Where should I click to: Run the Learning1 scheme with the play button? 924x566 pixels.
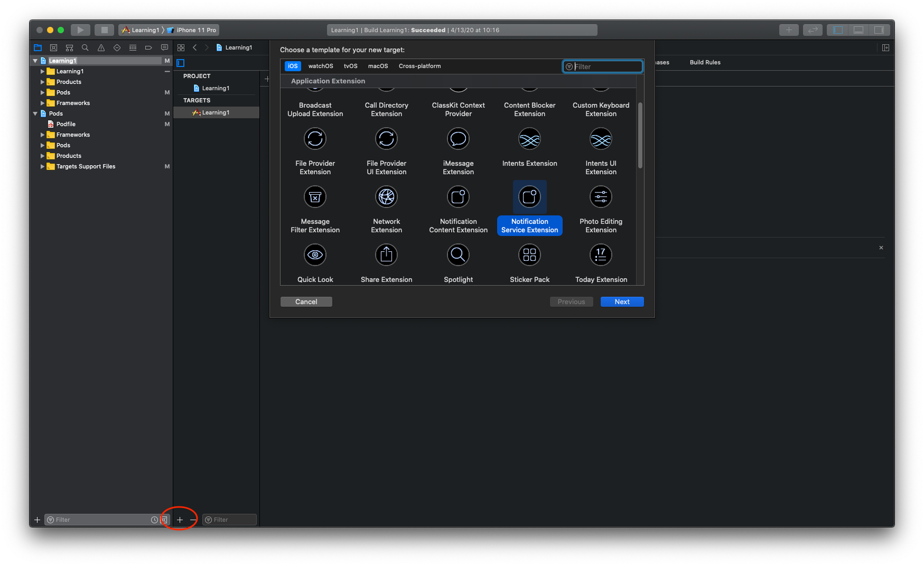[x=80, y=30]
